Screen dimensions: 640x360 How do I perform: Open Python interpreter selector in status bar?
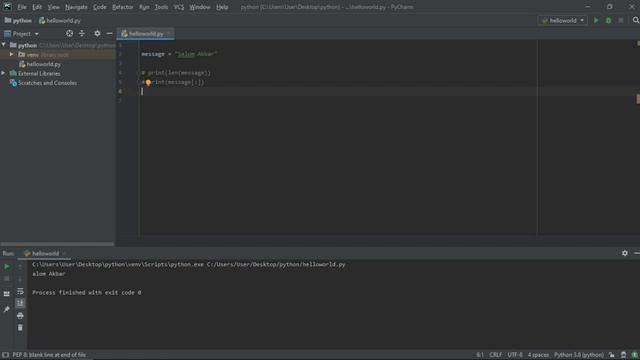[x=578, y=355]
